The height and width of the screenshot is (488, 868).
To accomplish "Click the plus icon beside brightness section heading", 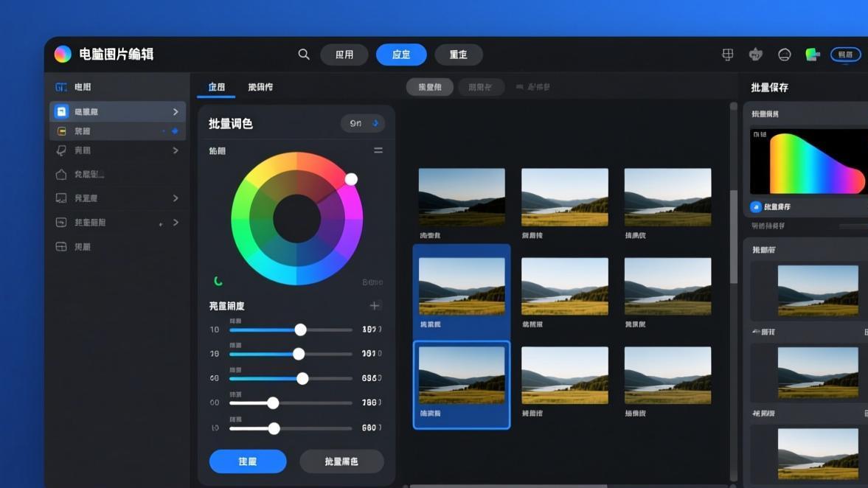I will click(x=374, y=305).
